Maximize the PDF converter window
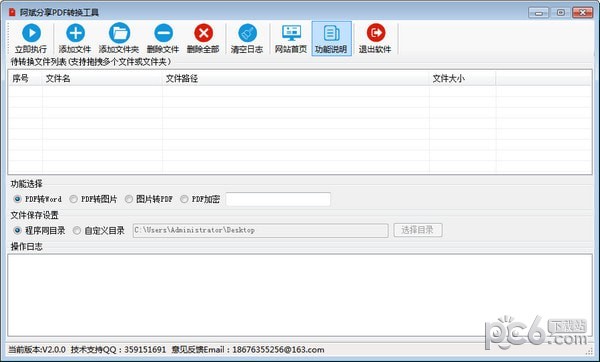The height and width of the screenshot is (362, 600). click(561, 13)
